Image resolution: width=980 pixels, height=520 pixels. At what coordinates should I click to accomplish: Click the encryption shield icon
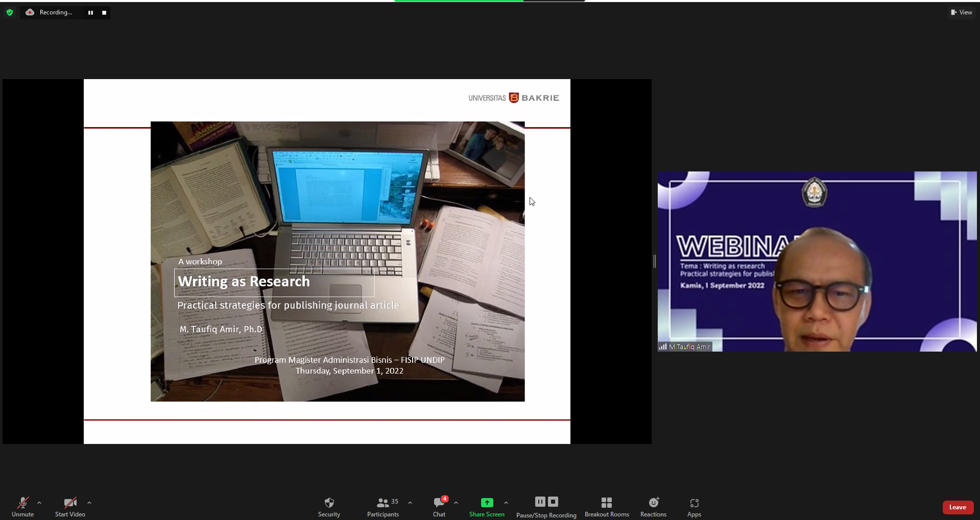click(x=10, y=12)
